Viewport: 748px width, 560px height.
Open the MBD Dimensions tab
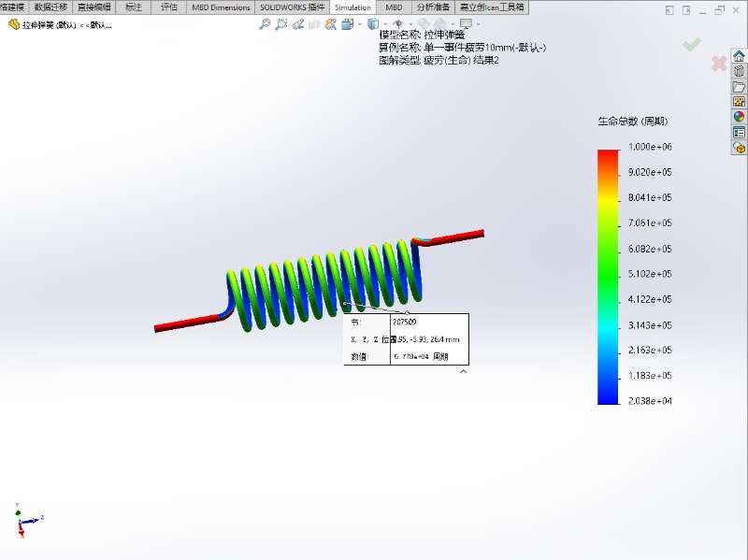[x=221, y=7]
